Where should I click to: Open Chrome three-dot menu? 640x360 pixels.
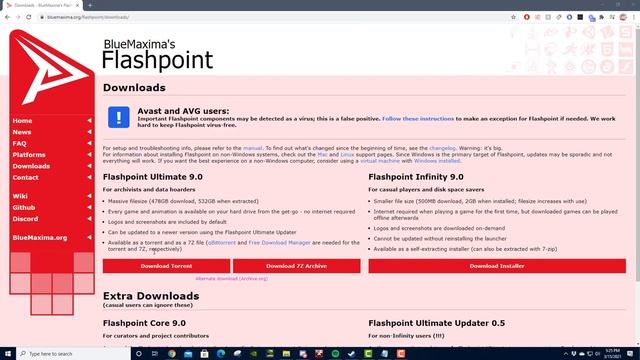tap(634, 17)
